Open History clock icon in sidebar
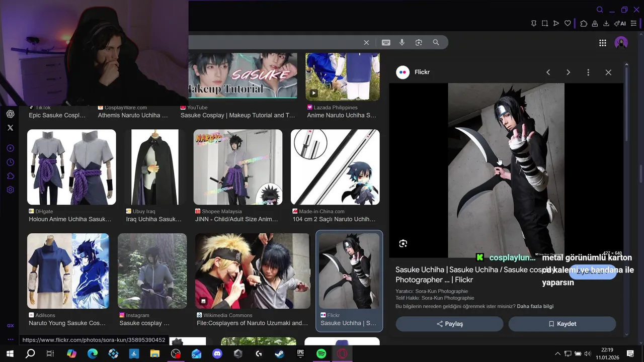Viewport: 644px width, 362px height. pos(10,162)
